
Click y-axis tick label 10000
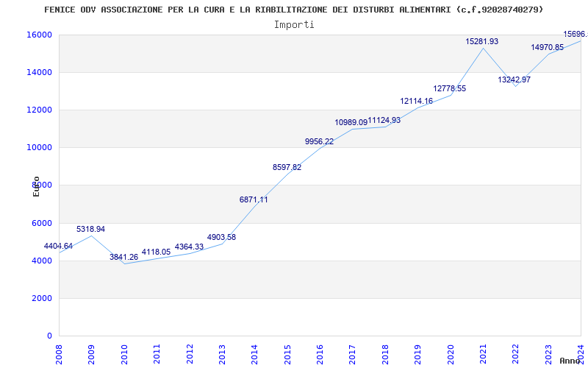point(39,148)
